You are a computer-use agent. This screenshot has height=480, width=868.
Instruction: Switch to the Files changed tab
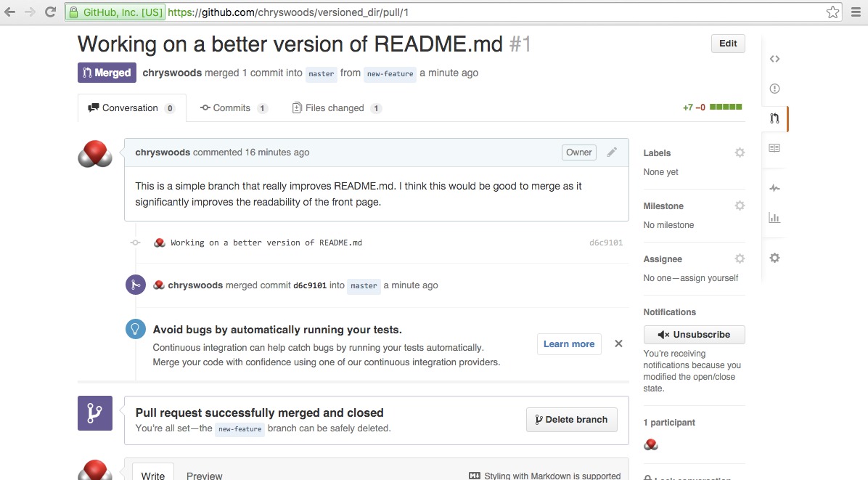[x=337, y=108]
